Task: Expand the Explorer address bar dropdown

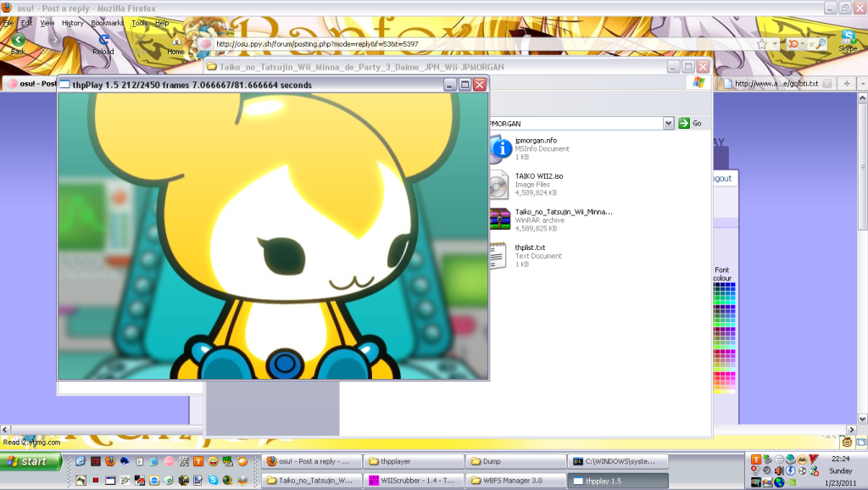Action: [x=668, y=123]
